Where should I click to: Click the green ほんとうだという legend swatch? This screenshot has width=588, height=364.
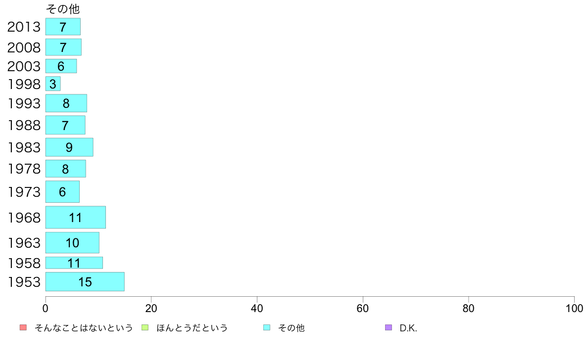145,327
